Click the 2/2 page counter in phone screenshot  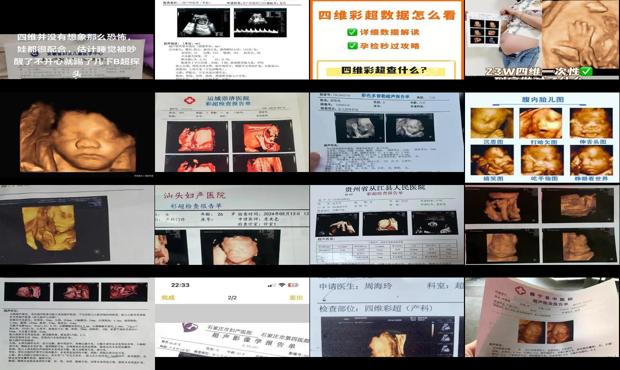click(x=232, y=298)
